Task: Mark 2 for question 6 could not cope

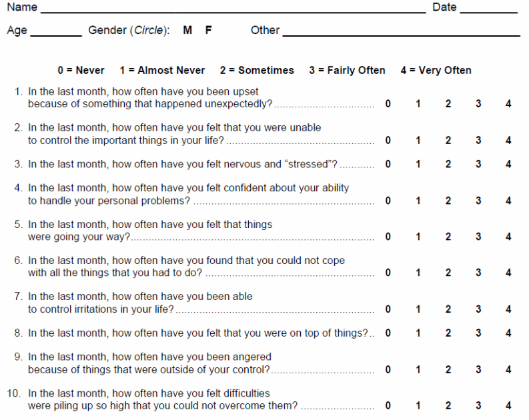Action: coord(448,273)
